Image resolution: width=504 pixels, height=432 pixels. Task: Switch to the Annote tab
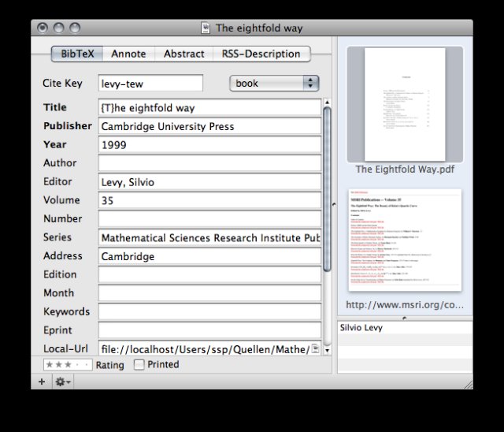(x=128, y=54)
